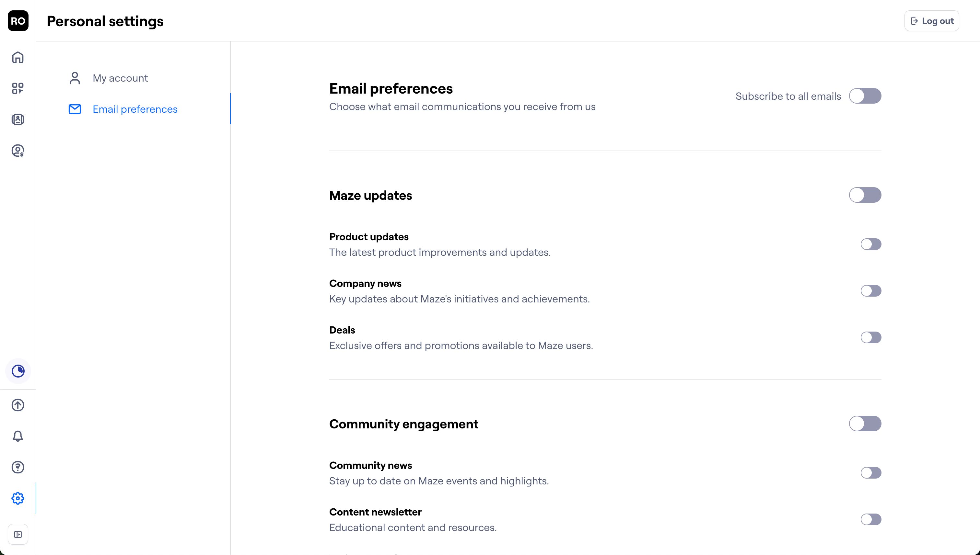The height and width of the screenshot is (555, 980).
Task: Click the upgrade arrow-up circle icon
Action: click(18, 405)
